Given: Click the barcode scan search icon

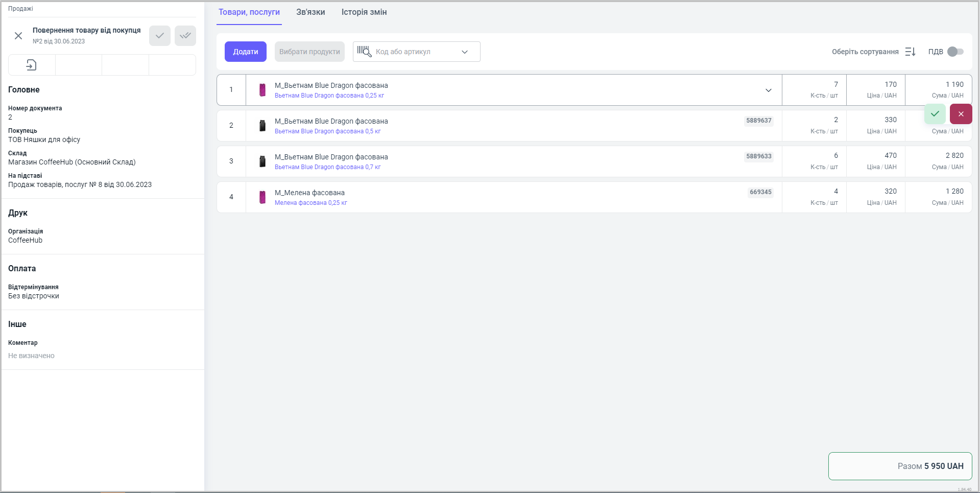Looking at the screenshot, I should point(364,51).
